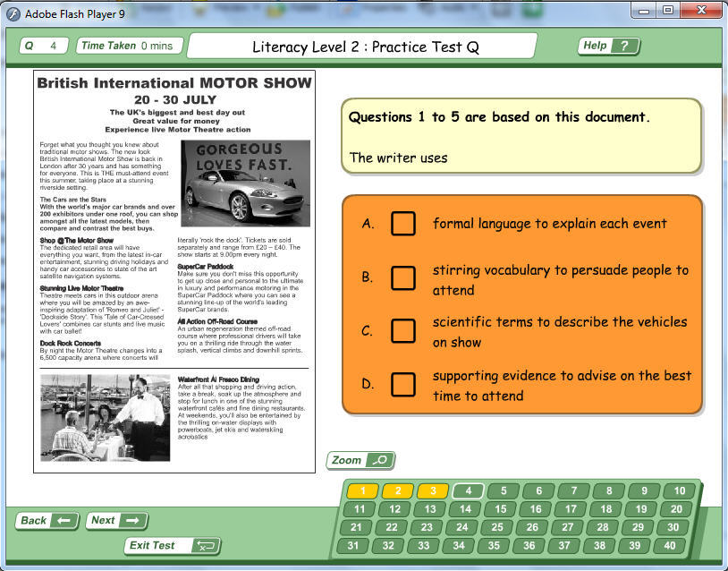
Task: Go to question 5 in the grid
Action: tap(504, 490)
